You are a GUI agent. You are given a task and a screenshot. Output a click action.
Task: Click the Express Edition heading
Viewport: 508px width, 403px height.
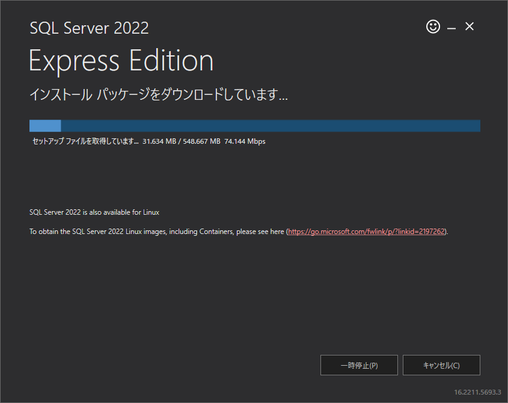121,61
